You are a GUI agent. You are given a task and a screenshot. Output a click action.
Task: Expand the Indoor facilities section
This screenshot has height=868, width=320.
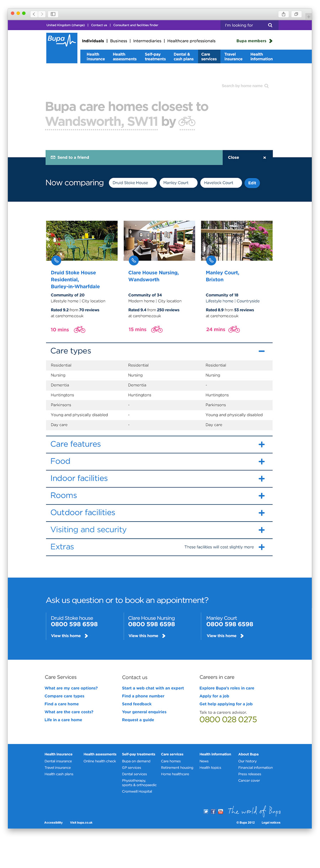point(262,479)
